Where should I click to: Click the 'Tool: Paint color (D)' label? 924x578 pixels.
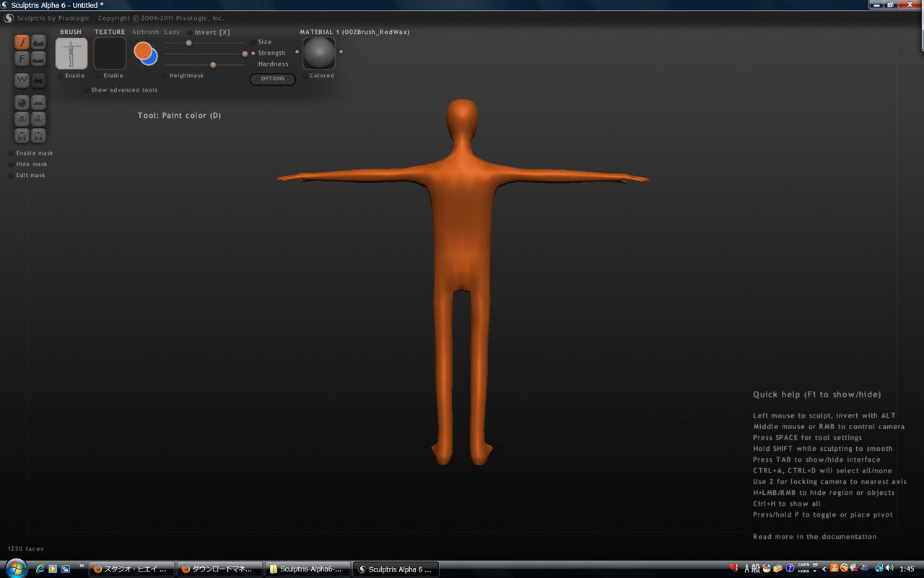pos(180,116)
